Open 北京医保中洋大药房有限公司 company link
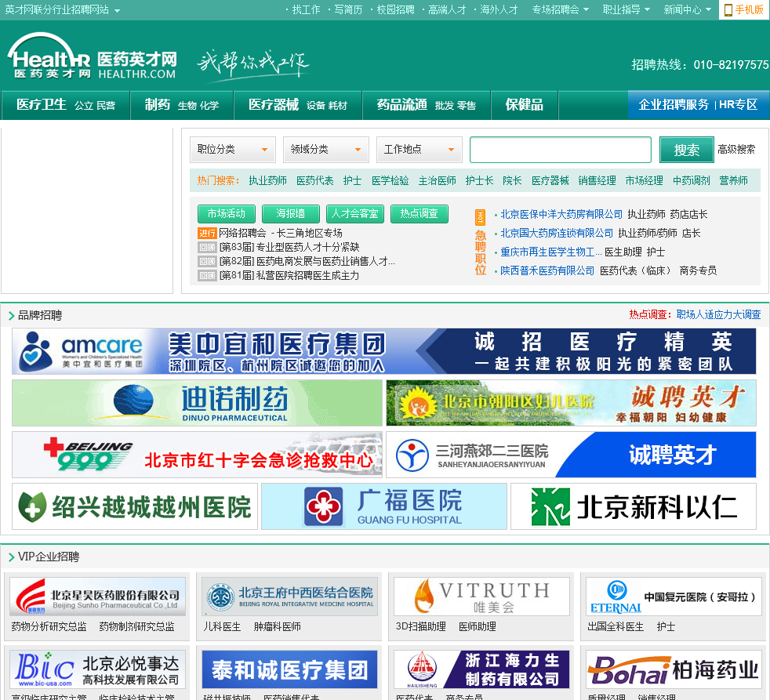Viewport: 770px width, 700px height. [561, 215]
